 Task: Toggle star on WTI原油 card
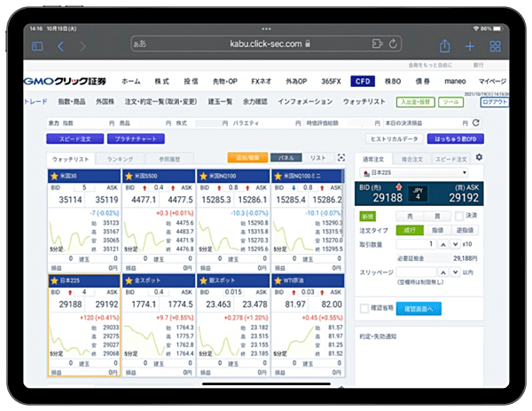[278, 281]
